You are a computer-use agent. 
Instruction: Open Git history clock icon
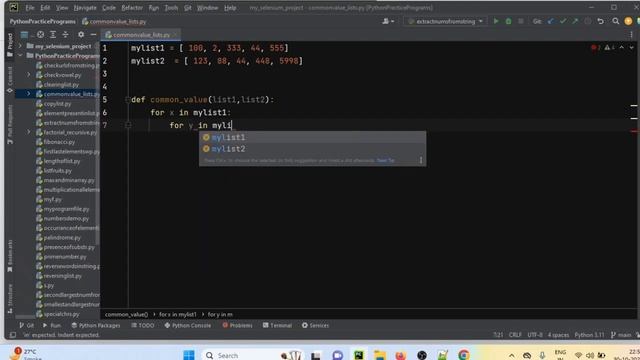tap(587, 21)
